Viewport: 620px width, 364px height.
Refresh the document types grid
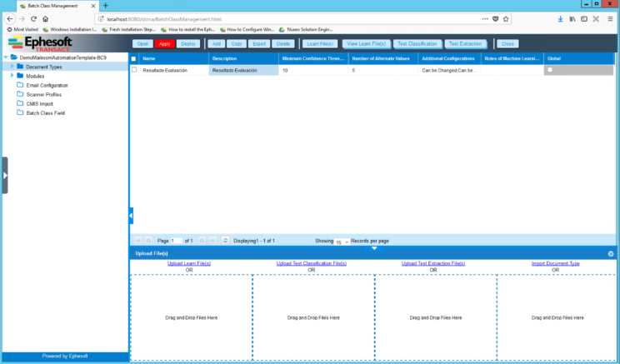coord(225,240)
